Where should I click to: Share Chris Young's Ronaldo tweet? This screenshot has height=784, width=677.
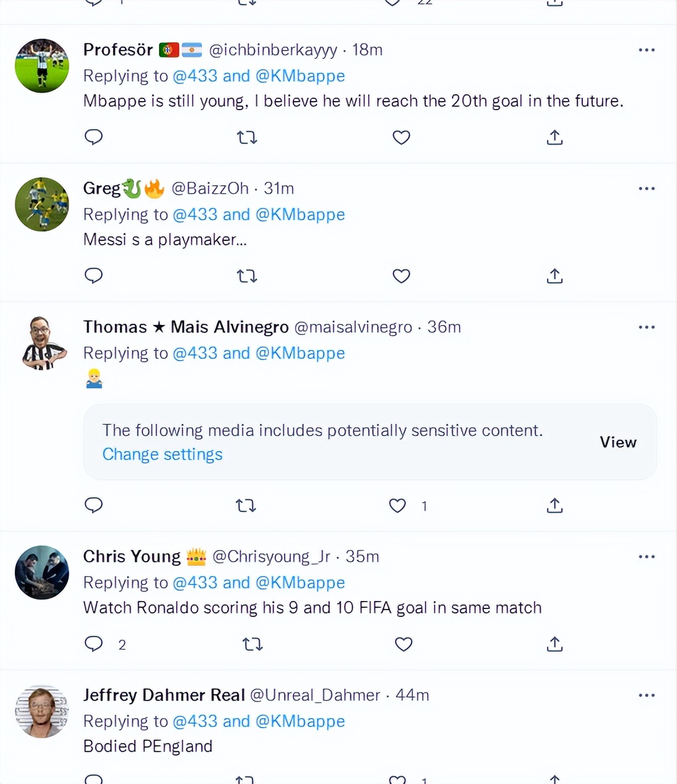point(554,644)
